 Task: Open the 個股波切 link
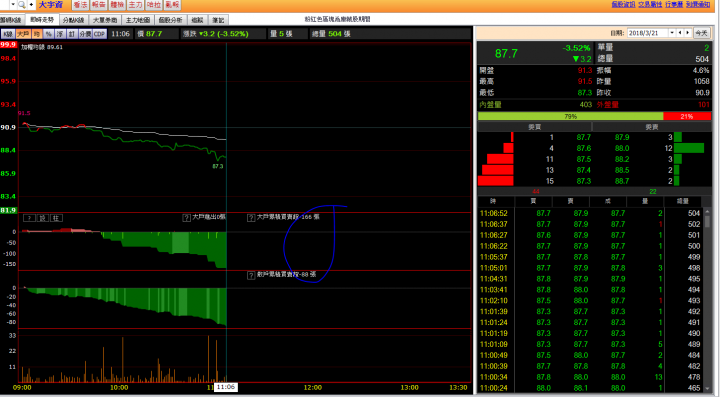(x=623, y=4)
